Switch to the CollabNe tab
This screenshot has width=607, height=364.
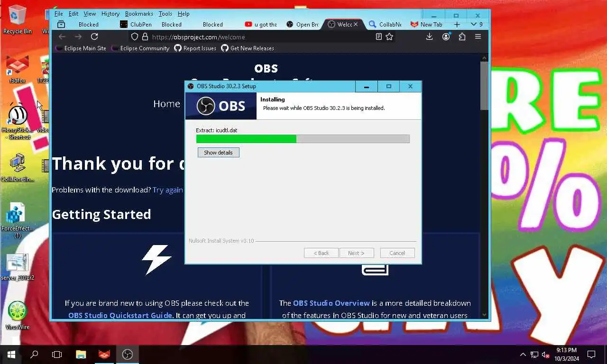pyautogui.click(x=385, y=24)
